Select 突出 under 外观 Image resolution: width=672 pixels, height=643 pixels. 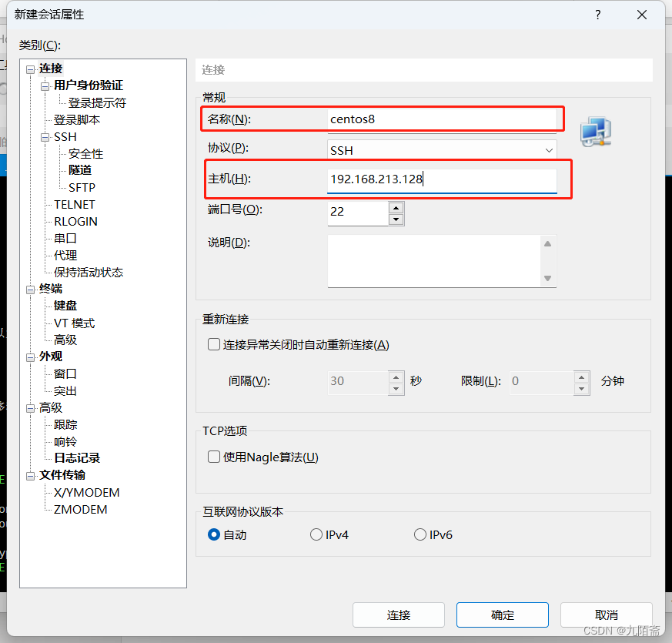[x=65, y=391]
